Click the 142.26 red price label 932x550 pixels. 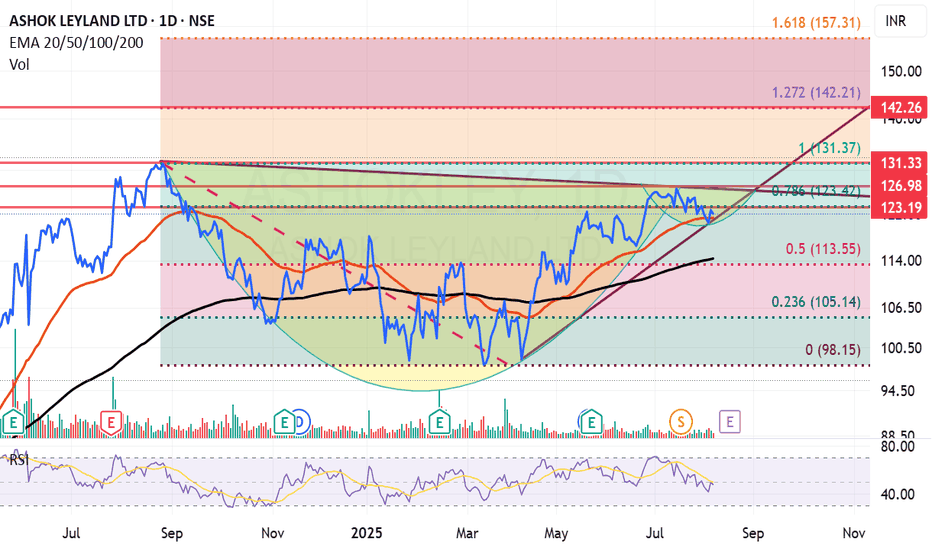click(900, 108)
